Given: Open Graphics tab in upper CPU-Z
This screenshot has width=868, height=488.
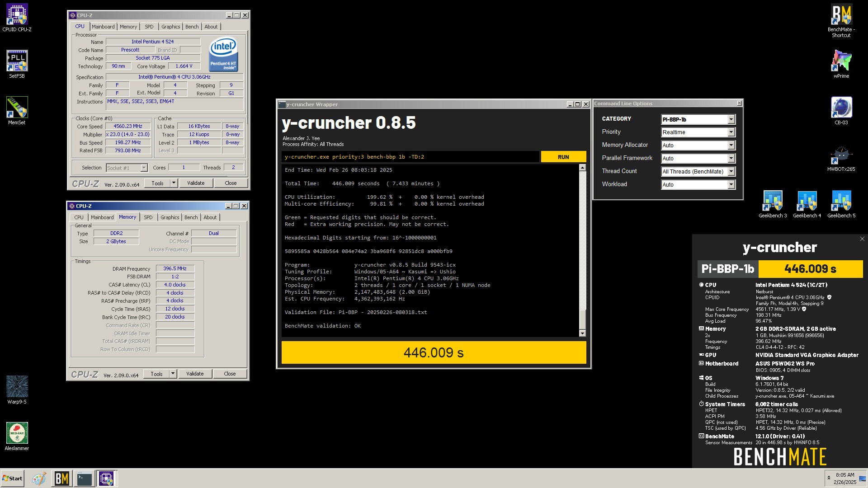Looking at the screenshot, I should (171, 27).
